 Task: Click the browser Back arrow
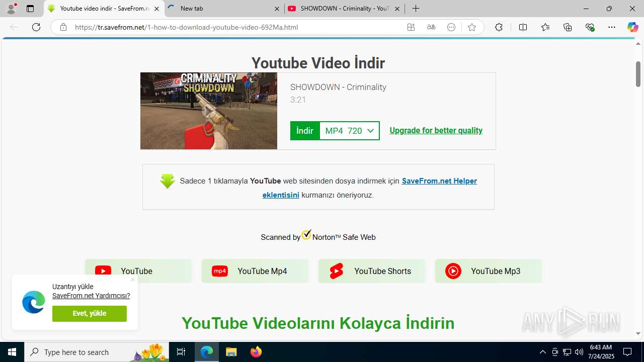point(14,27)
